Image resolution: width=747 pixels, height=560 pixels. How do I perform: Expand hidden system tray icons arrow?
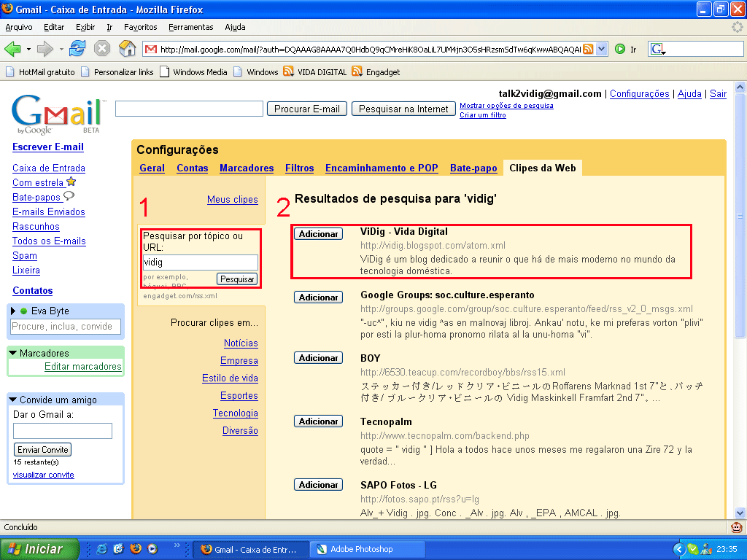point(679,549)
